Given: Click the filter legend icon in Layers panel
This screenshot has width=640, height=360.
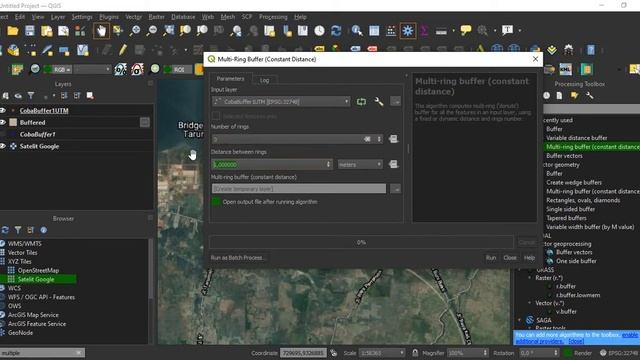Looking at the screenshot, I should coord(31,96).
